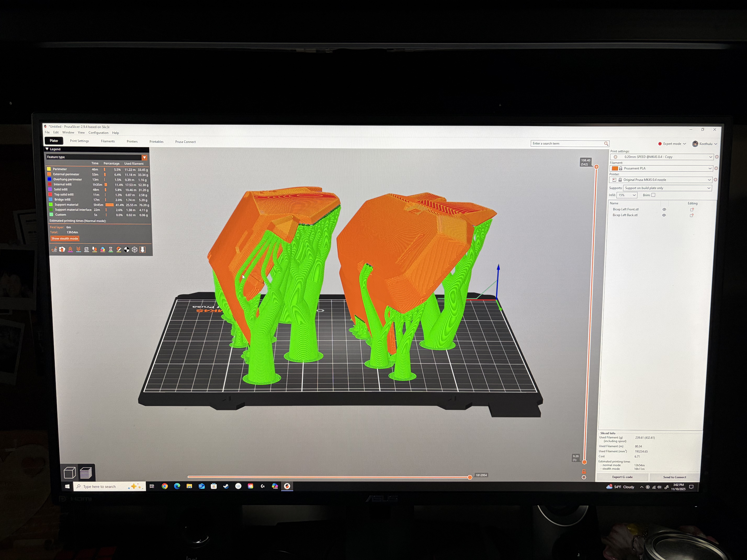Expand the Infill percentage dropdown
Image resolution: width=747 pixels, height=560 pixels.
[x=627, y=195]
